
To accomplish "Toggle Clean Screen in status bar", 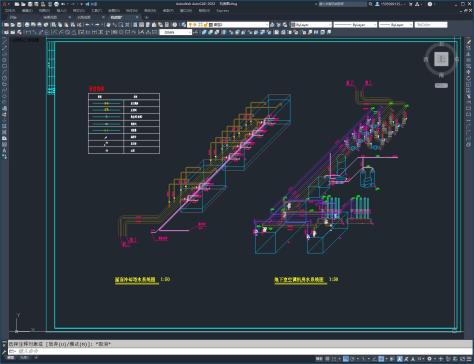I will [462, 359].
